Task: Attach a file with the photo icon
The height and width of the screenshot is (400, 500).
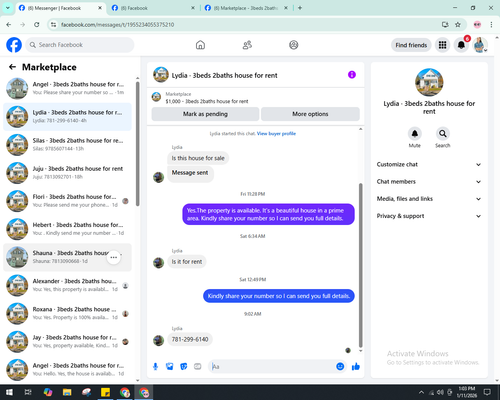Action: [169, 367]
